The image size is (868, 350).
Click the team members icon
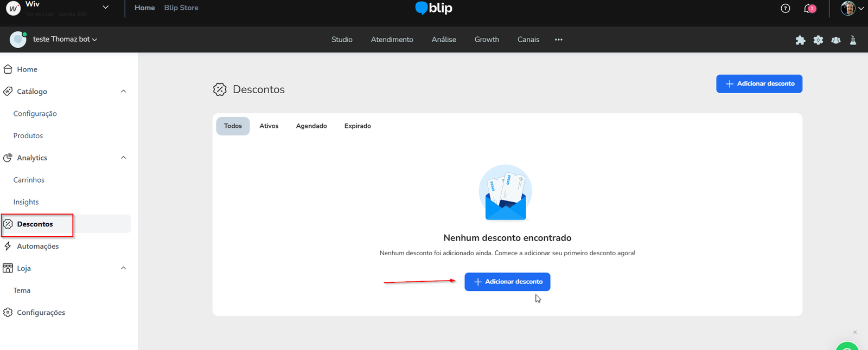click(x=836, y=40)
